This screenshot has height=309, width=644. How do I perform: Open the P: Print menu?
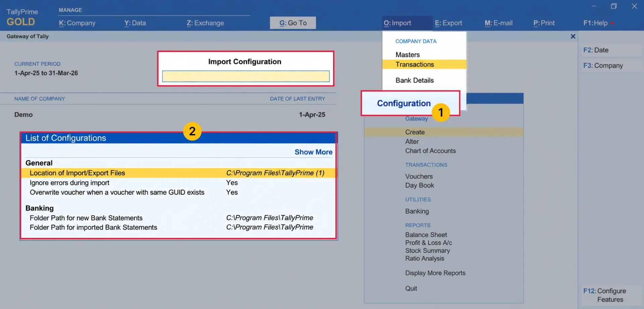544,23
